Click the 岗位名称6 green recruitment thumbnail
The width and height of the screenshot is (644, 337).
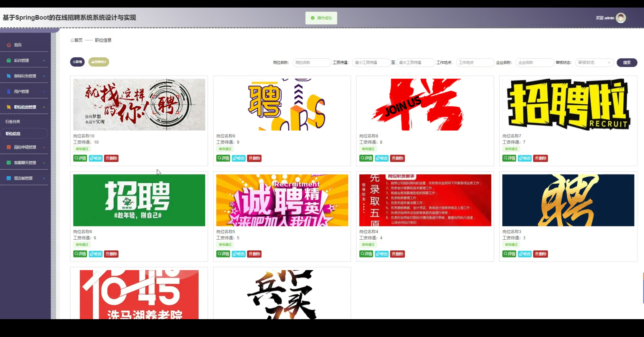click(x=139, y=200)
